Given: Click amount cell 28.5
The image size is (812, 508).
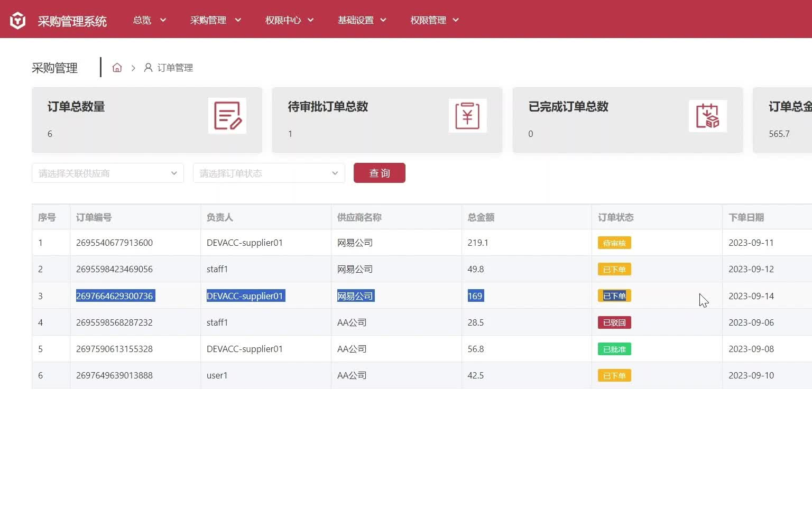Looking at the screenshot, I should point(476,322).
